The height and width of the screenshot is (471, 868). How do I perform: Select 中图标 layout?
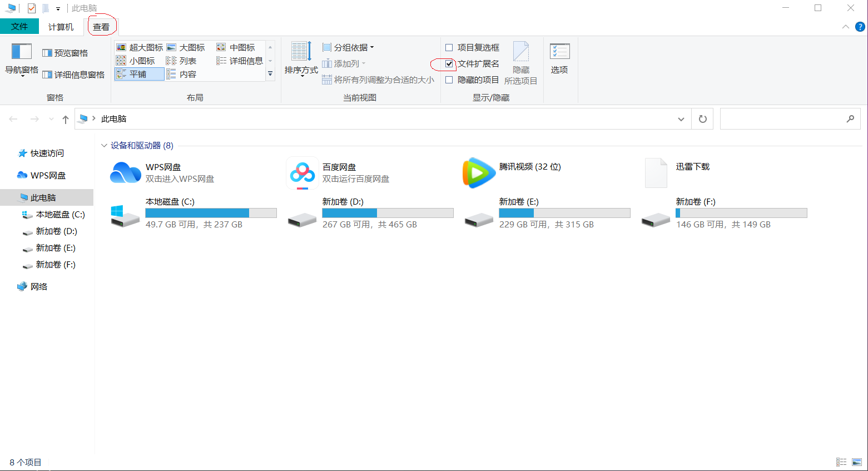[236, 47]
